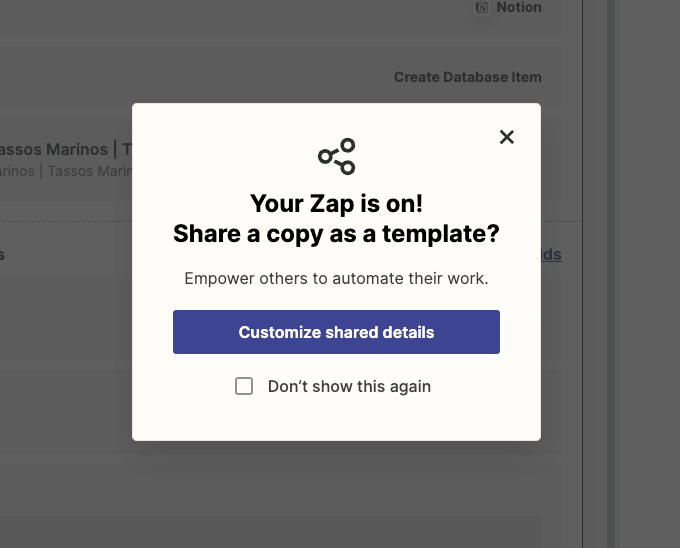The width and height of the screenshot is (680, 548).
Task: Click Empower others to automate text
Action: coord(336,278)
